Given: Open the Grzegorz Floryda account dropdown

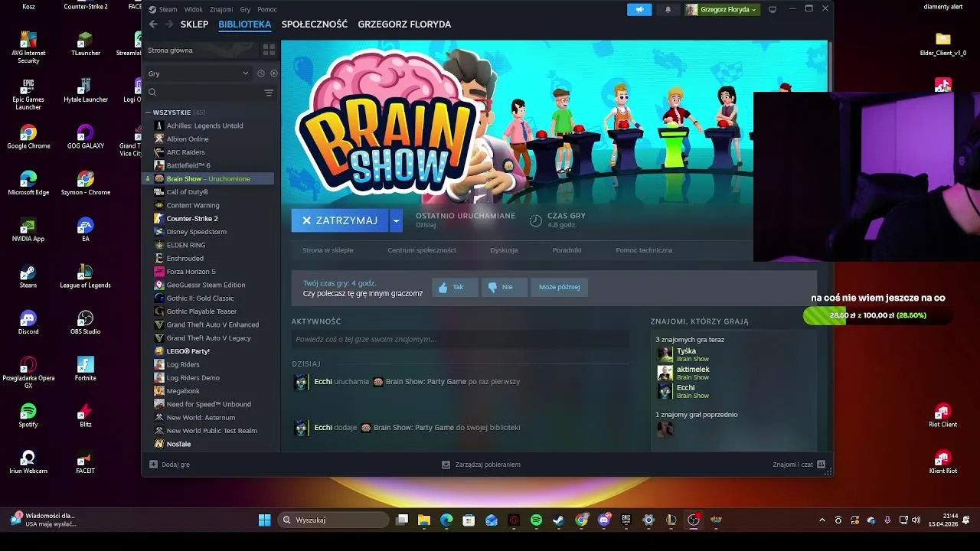Looking at the screenshot, I should [x=722, y=9].
